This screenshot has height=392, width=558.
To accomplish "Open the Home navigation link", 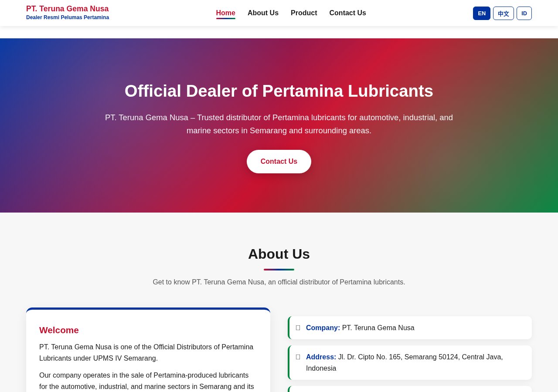I will [225, 13].
